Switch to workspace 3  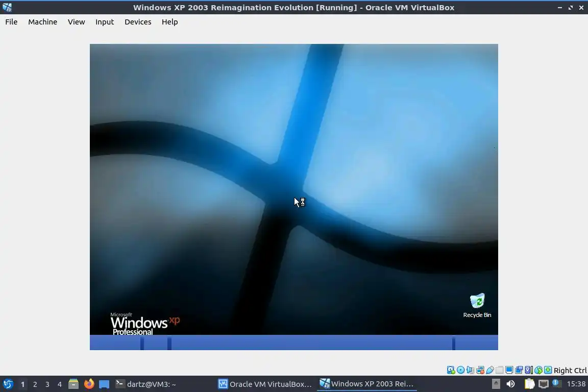47,384
